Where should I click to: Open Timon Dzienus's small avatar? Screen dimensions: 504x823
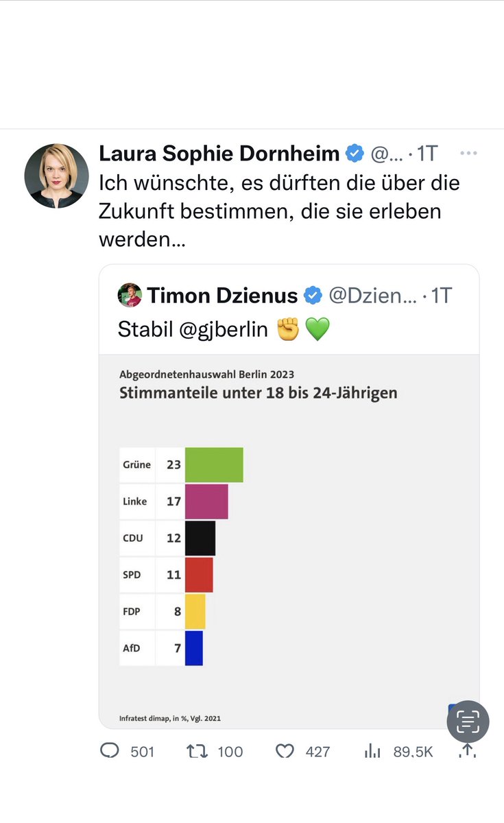click(x=130, y=296)
